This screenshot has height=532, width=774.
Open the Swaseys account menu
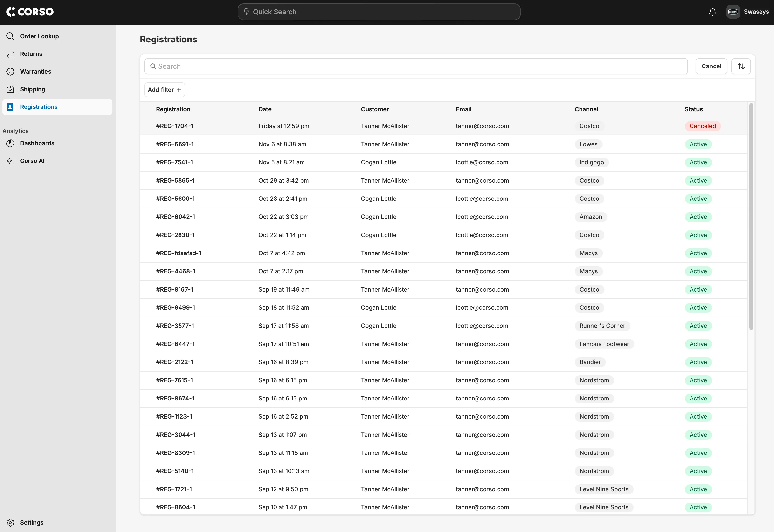click(x=756, y=11)
